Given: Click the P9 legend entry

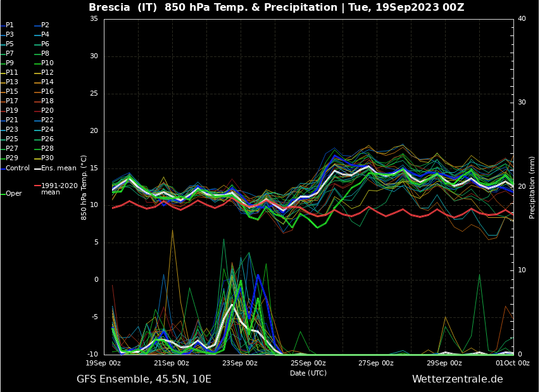Looking at the screenshot, I should click(x=7, y=63).
